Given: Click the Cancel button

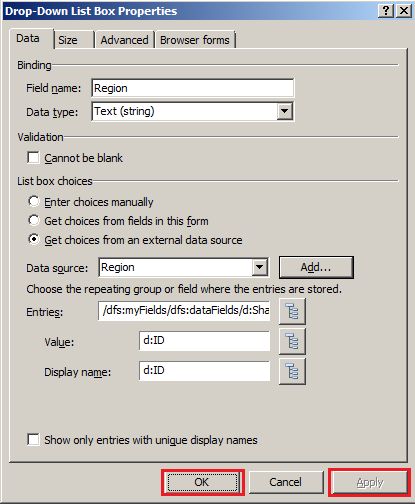Looking at the screenshot, I should [286, 482].
